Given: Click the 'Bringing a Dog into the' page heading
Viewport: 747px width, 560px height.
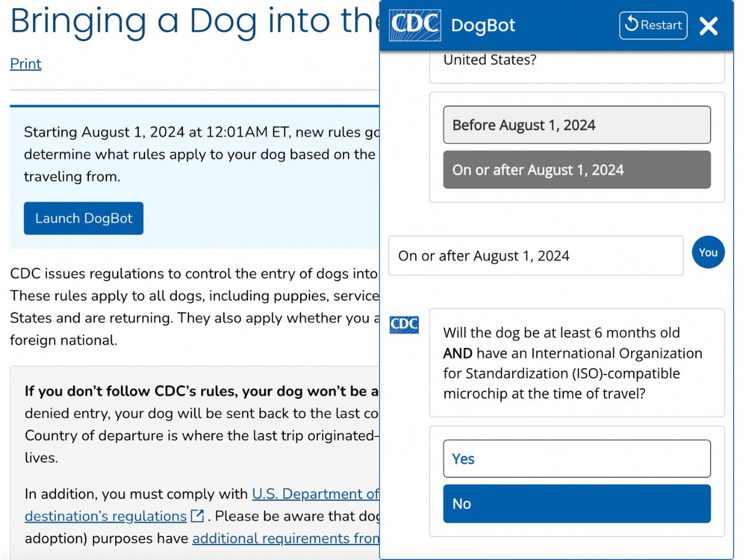Looking at the screenshot, I should pos(187,22).
